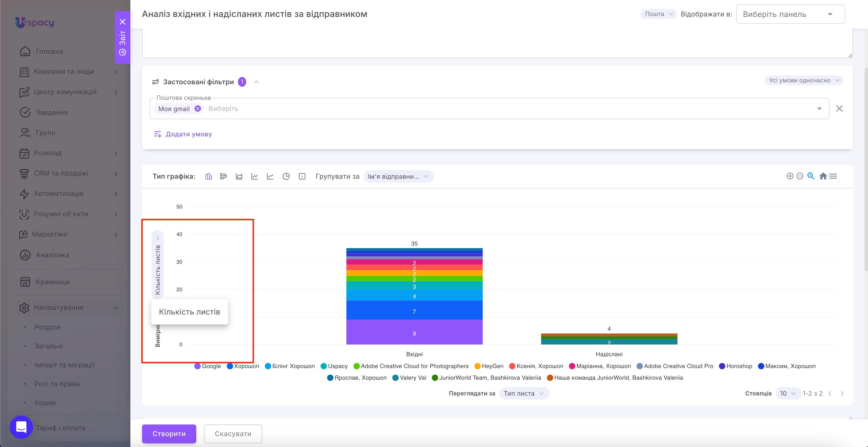Viewport: 868px width, 447px height.
Task: Remove the Моя gmail chip
Action: click(198, 108)
